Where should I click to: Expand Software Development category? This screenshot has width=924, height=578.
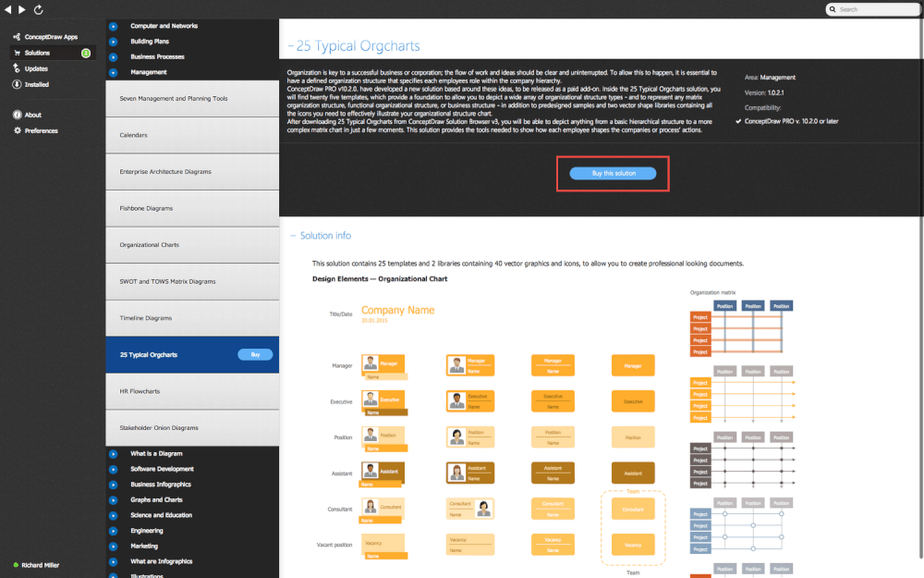pos(113,470)
